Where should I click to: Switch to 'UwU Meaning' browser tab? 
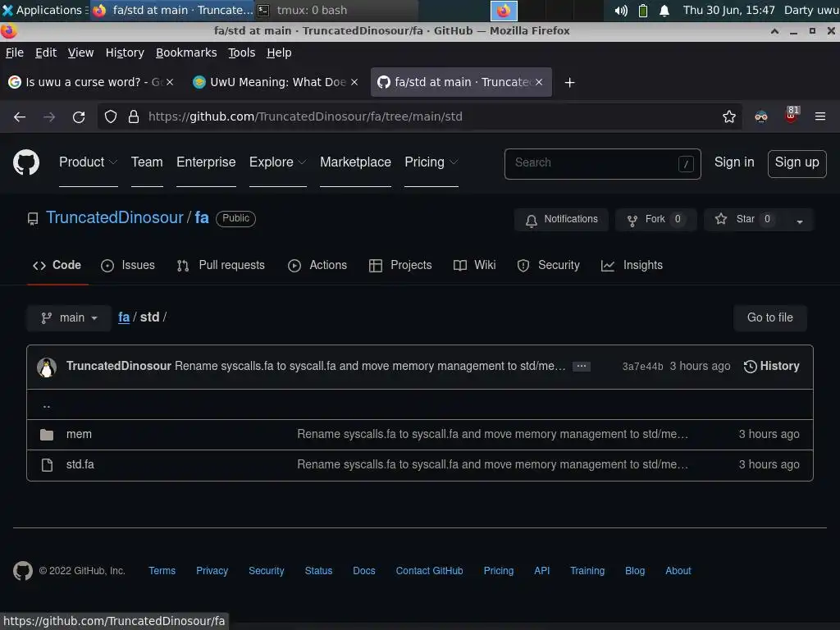click(x=275, y=82)
